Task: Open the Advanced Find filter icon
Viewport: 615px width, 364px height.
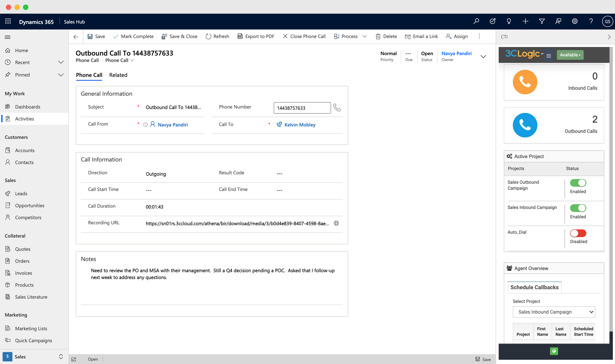Action: click(x=542, y=21)
